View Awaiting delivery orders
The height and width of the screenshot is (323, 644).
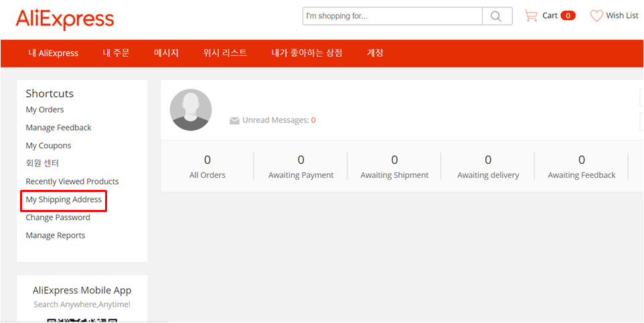[x=488, y=167]
